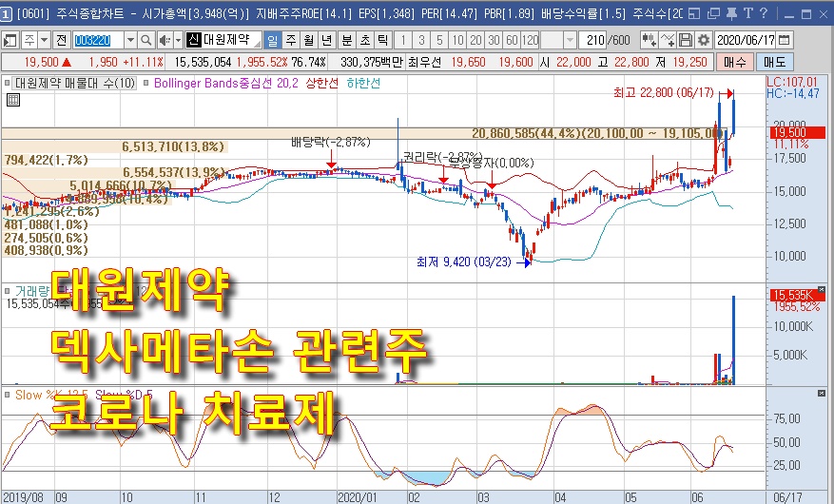Click the Bollinger Bands중심선 20,2 label
Image resolution: width=834 pixels, height=504 pixels.
(x=226, y=83)
